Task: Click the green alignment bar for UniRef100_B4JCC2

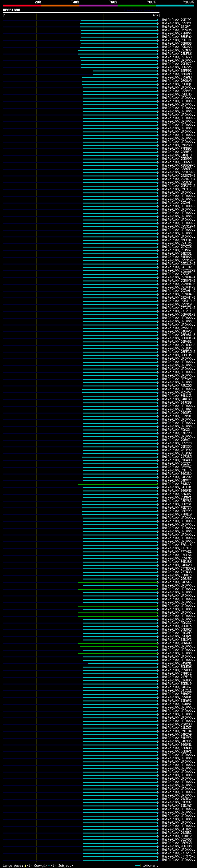Action: click(x=118, y=484)
